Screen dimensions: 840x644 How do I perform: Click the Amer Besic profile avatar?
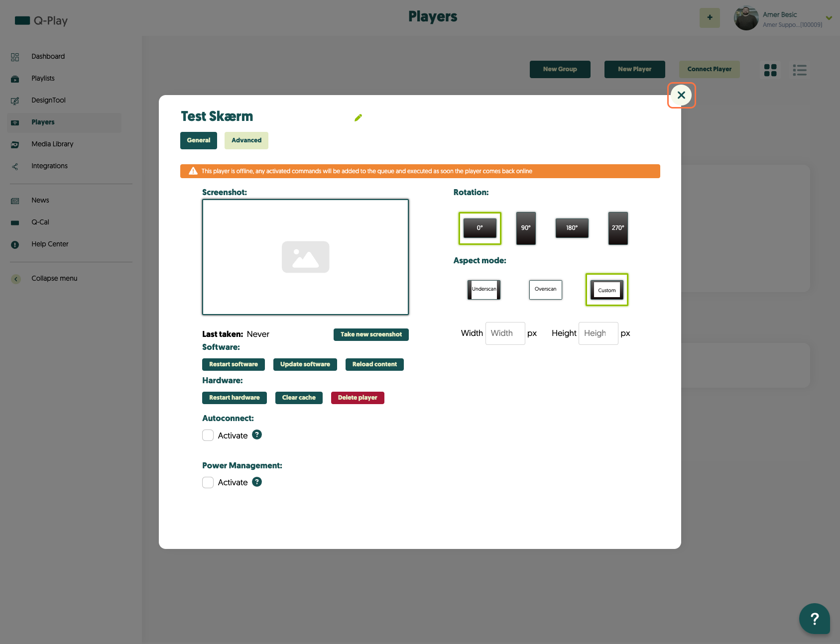click(x=746, y=18)
